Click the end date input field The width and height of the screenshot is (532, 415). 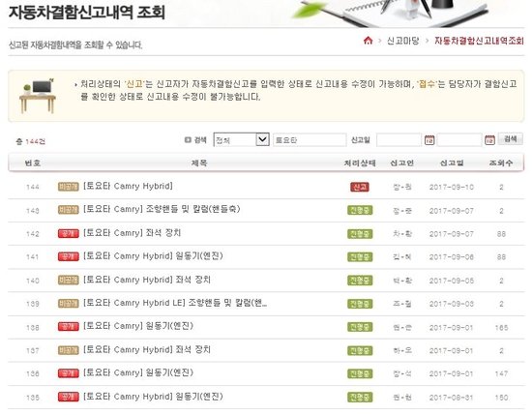click(x=459, y=140)
